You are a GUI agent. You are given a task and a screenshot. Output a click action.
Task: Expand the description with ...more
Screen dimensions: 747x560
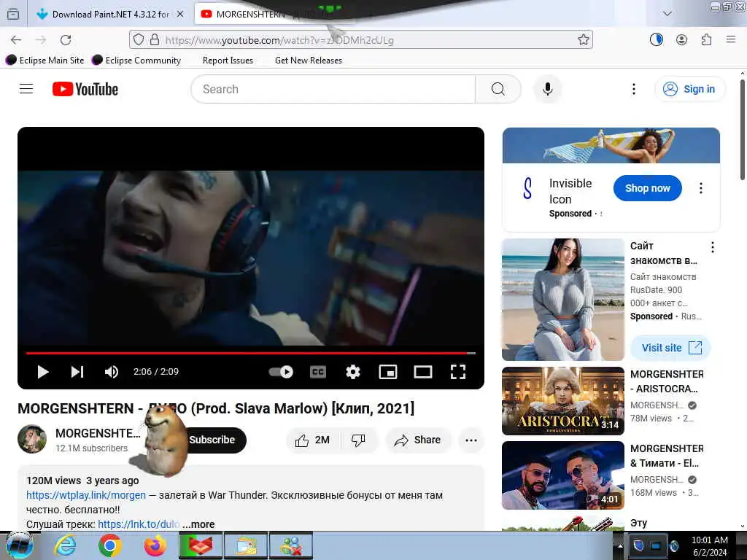coord(198,524)
